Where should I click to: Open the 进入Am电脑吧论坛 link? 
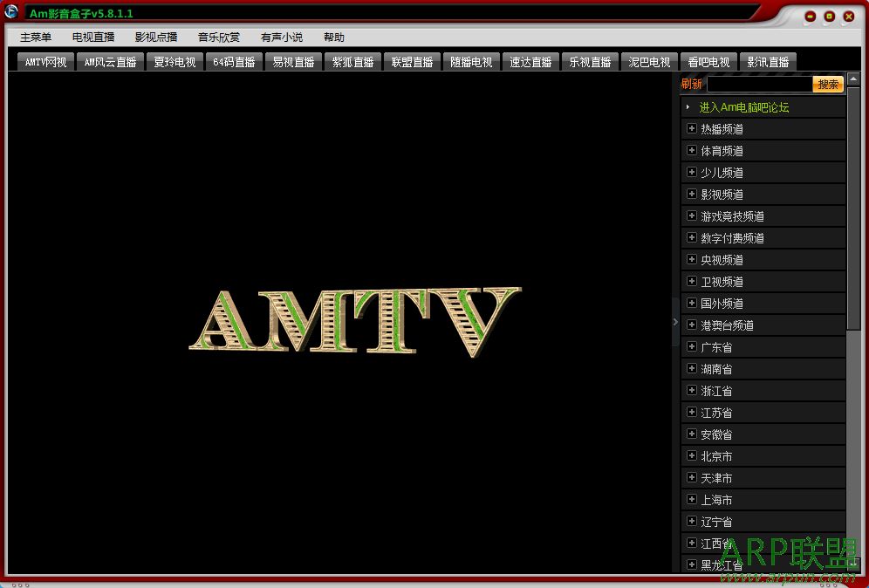pyautogui.click(x=743, y=107)
